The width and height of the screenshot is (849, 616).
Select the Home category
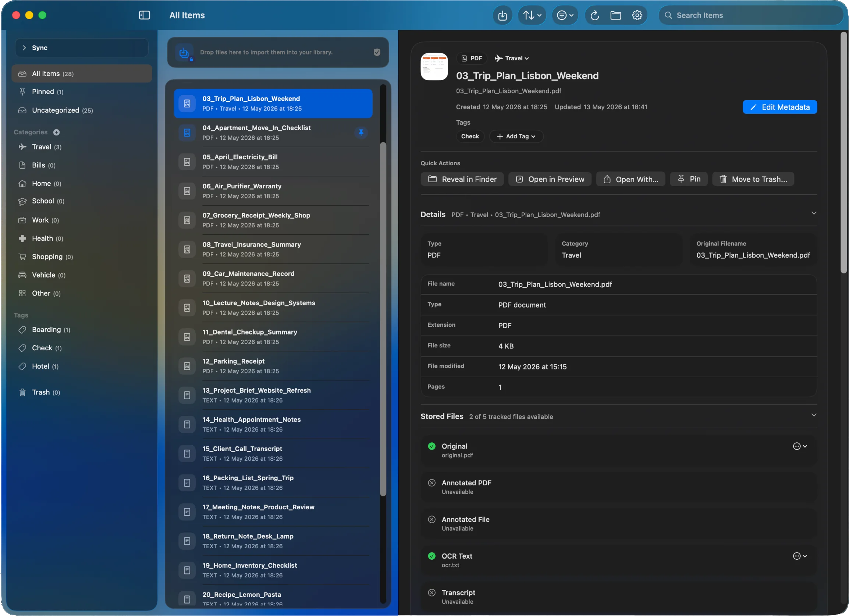tap(82, 184)
